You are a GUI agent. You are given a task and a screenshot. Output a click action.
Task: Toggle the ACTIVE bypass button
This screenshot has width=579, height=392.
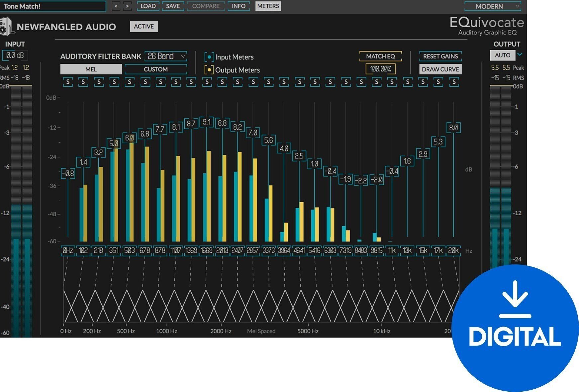tap(144, 26)
